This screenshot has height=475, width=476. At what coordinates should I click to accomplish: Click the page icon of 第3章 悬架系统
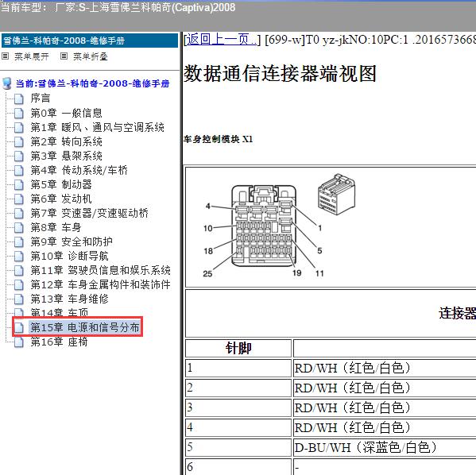19,156
